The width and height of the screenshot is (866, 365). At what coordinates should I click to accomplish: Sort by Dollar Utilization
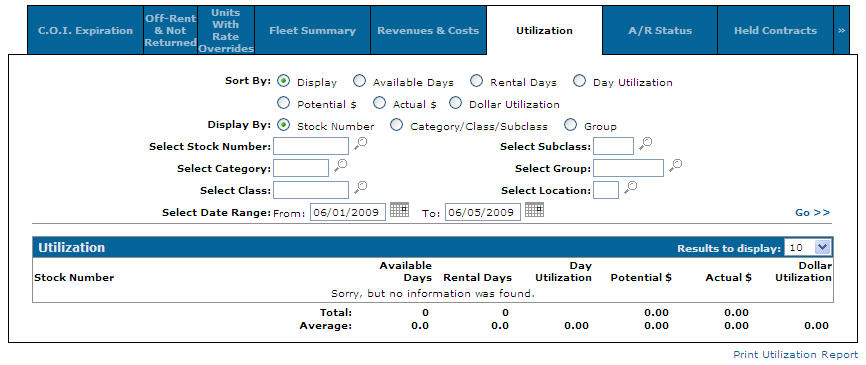pos(455,103)
